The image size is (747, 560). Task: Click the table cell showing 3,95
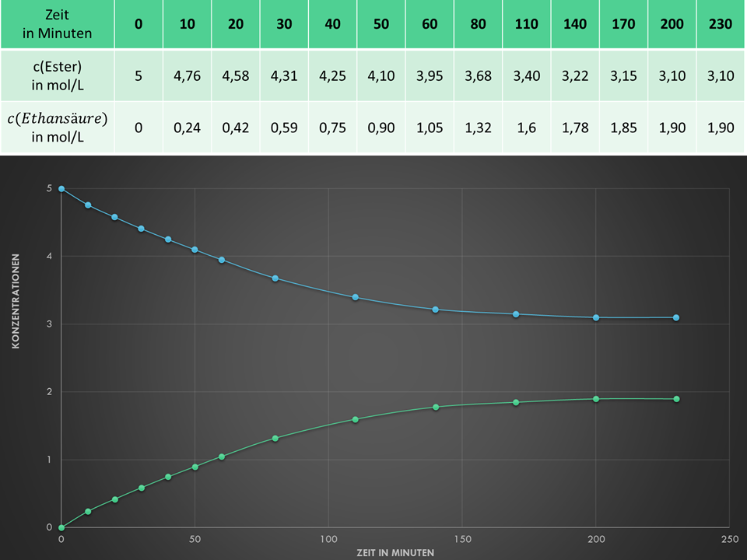430,76
